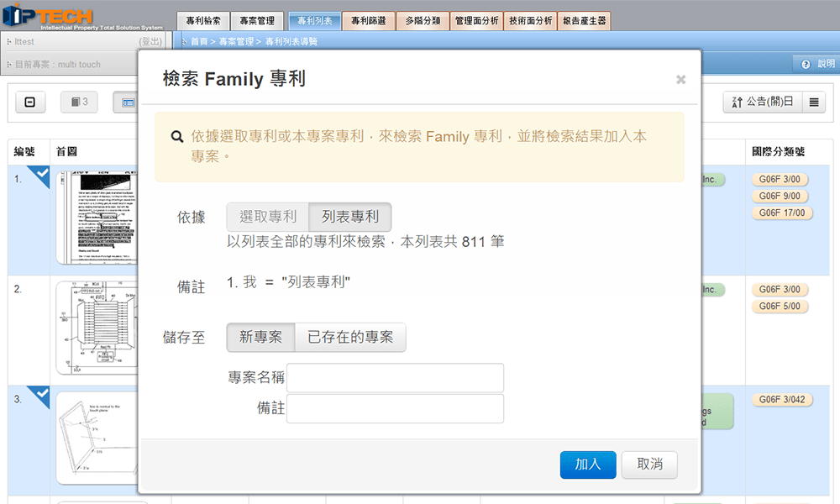This screenshot has width=840, height=504.
Task: Click the collapse minus icon button
Action: coord(30,102)
